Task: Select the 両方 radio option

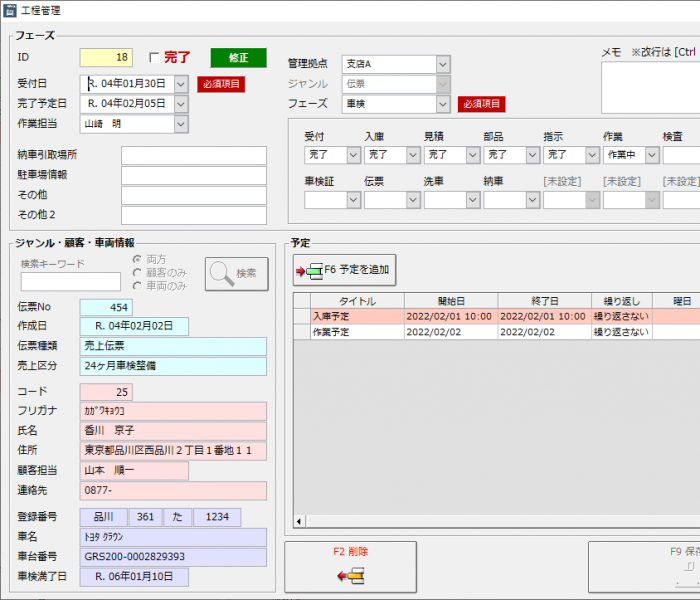Action: pyautogui.click(x=138, y=259)
